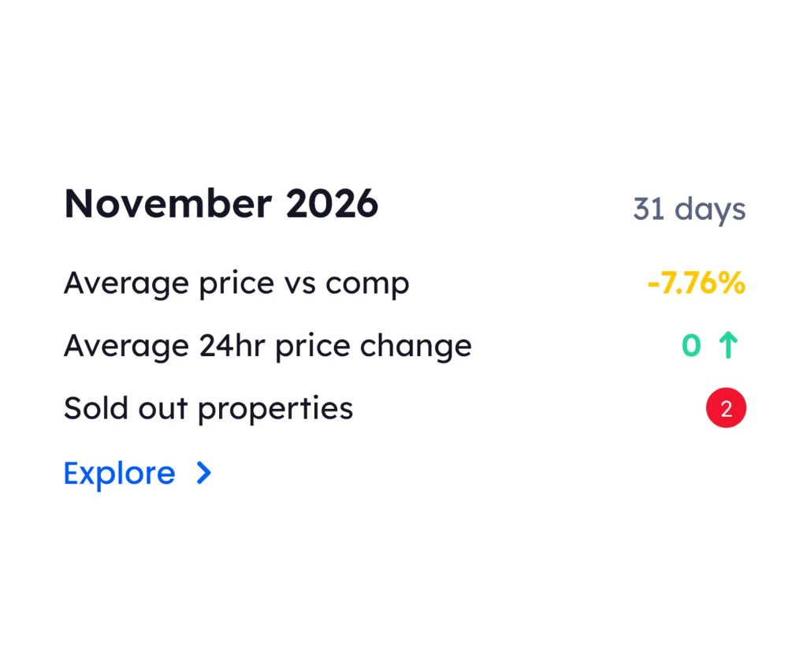Click the number 31 at top right

point(649,210)
